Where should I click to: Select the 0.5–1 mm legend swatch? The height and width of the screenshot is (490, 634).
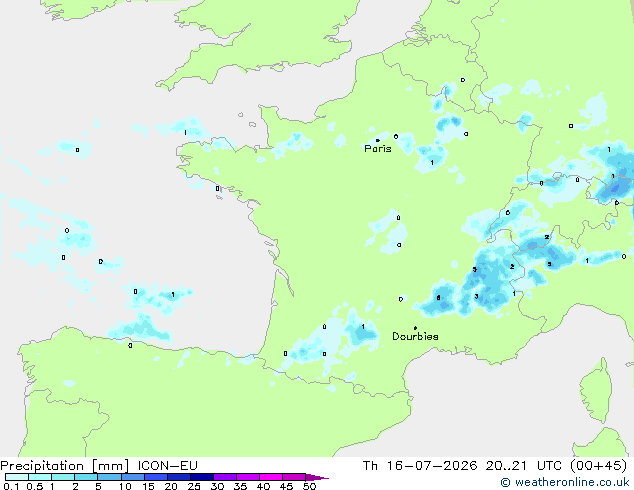tap(40, 477)
